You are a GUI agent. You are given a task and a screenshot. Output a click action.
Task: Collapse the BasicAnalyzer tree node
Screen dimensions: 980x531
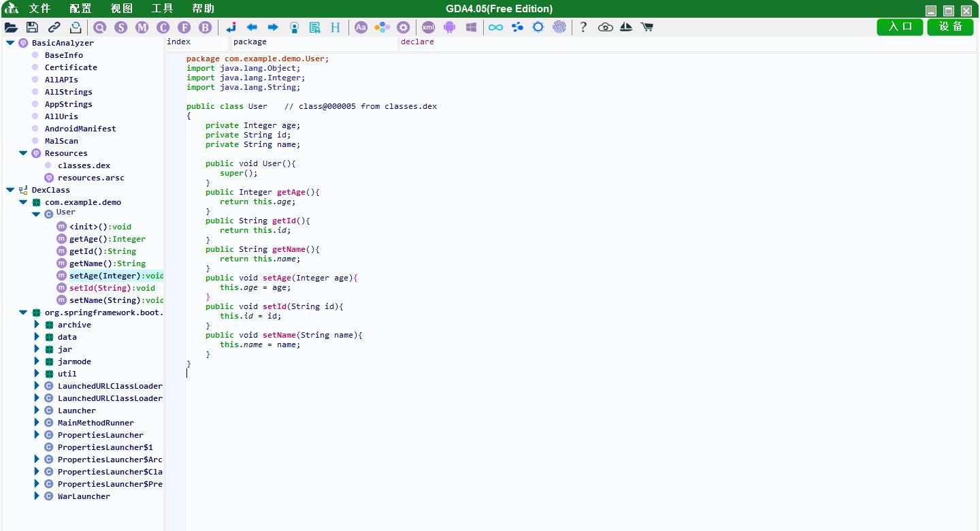pos(10,43)
